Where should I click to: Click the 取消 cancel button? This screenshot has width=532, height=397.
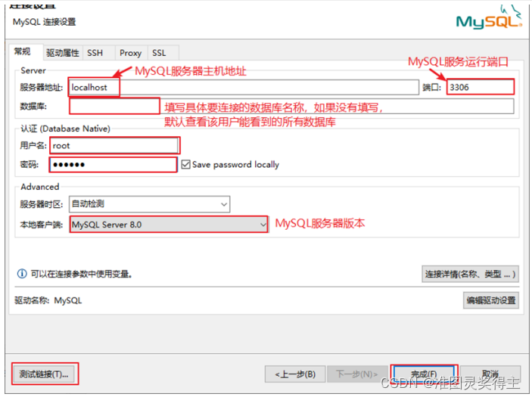point(490,374)
